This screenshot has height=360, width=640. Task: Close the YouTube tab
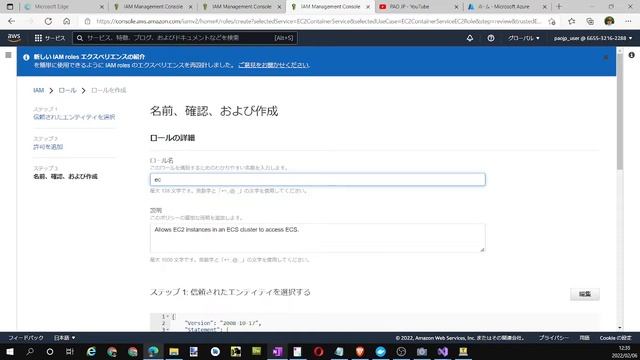[x=456, y=7]
